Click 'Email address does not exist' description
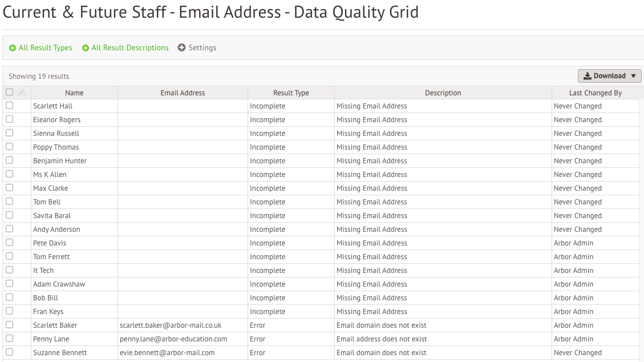 click(x=382, y=339)
